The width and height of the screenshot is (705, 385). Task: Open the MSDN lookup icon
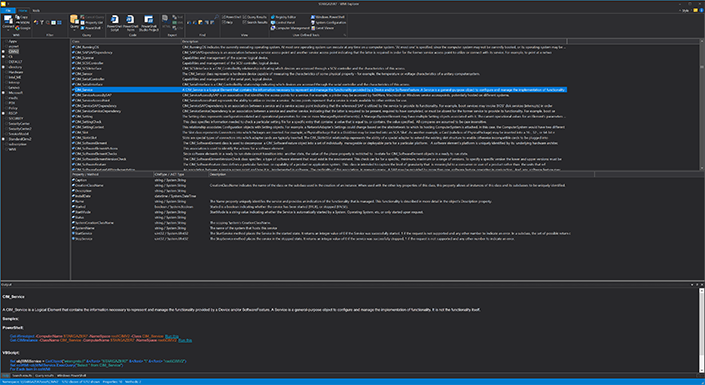click(x=22, y=22)
